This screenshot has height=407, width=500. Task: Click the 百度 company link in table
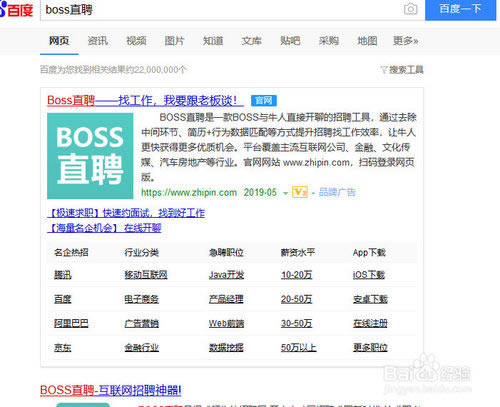click(63, 299)
